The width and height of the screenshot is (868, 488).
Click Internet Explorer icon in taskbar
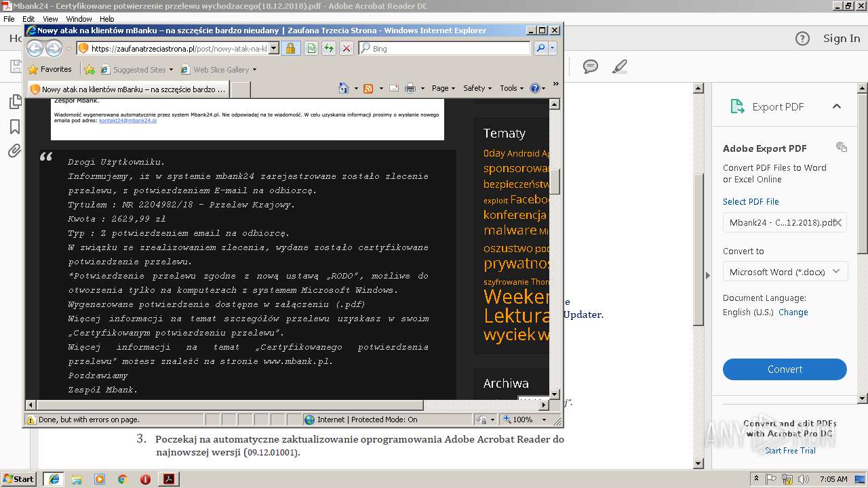(54, 479)
